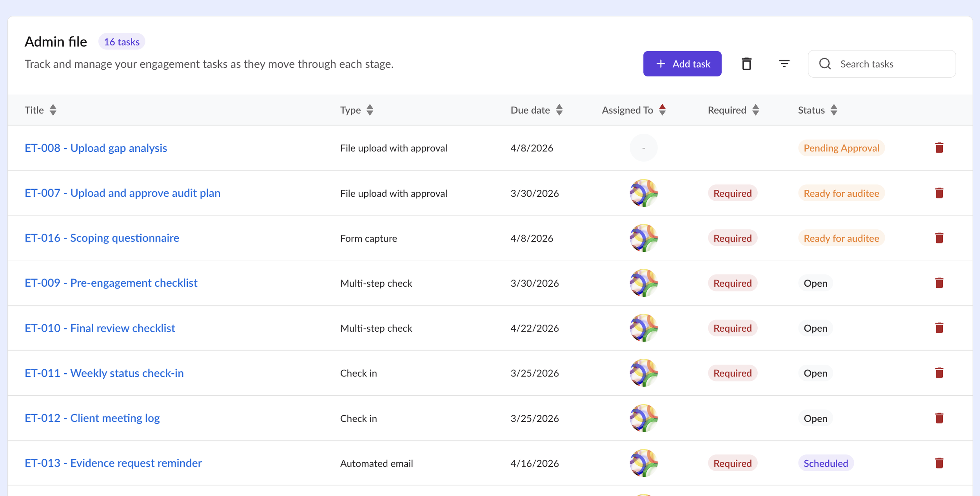The width and height of the screenshot is (980, 496).
Task: Delete the ET-012 Client meeting log task
Action: click(x=939, y=418)
